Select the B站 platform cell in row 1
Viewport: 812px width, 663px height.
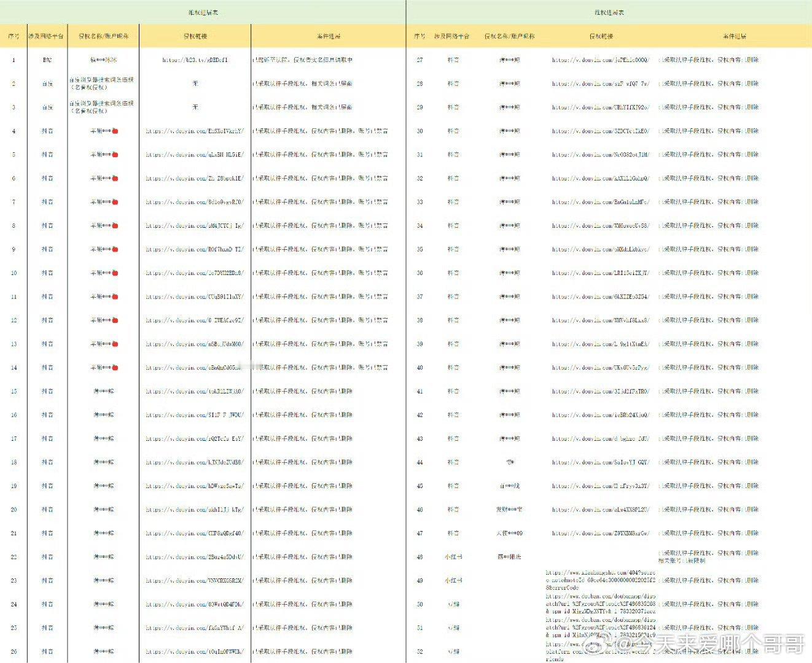point(47,60)
